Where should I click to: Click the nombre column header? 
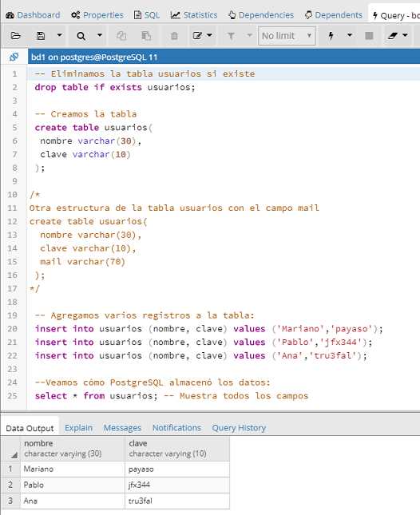tap(73, 448)
